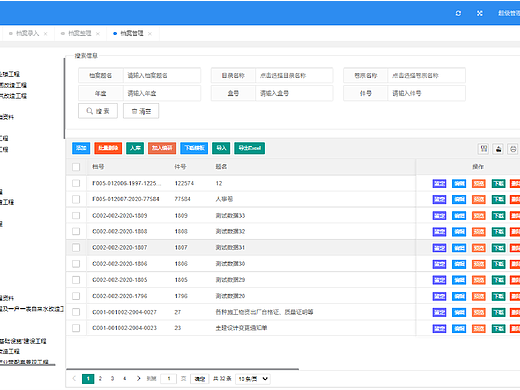Open the page size dropdown in pagination
Viewport: 520px width, 390px height.
[x=253, y=379]
